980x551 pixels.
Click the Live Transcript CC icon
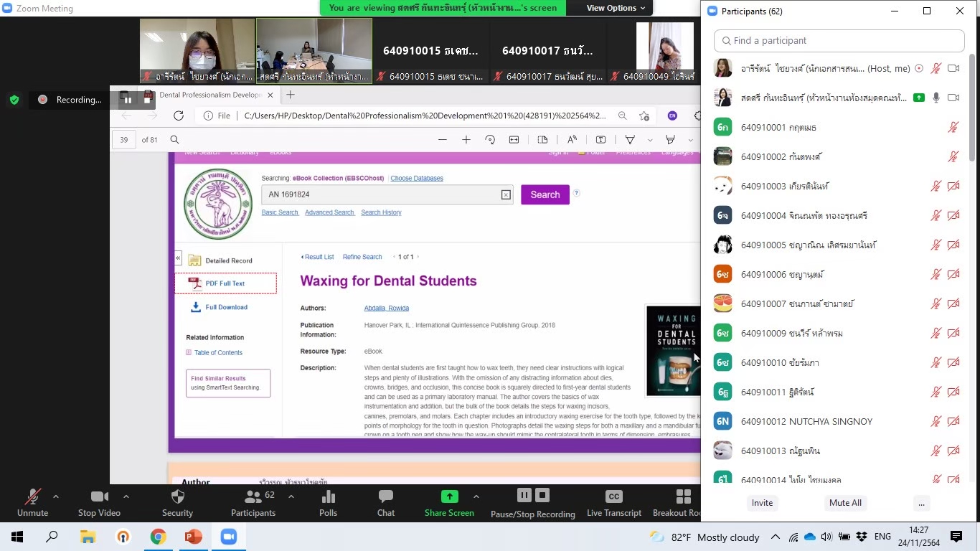pos(613,496)
